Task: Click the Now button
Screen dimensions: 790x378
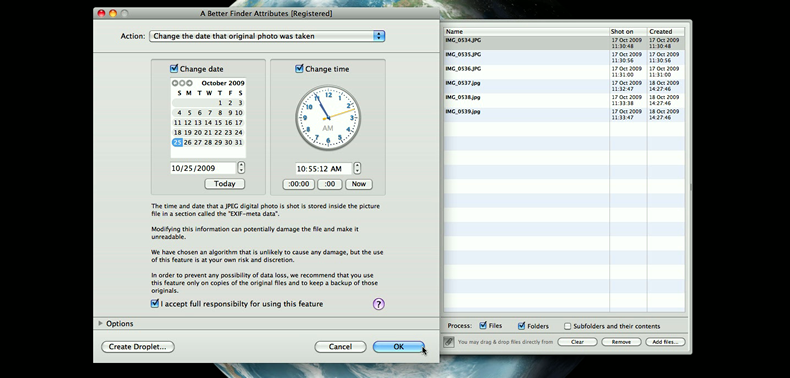Action: [359, 184]
